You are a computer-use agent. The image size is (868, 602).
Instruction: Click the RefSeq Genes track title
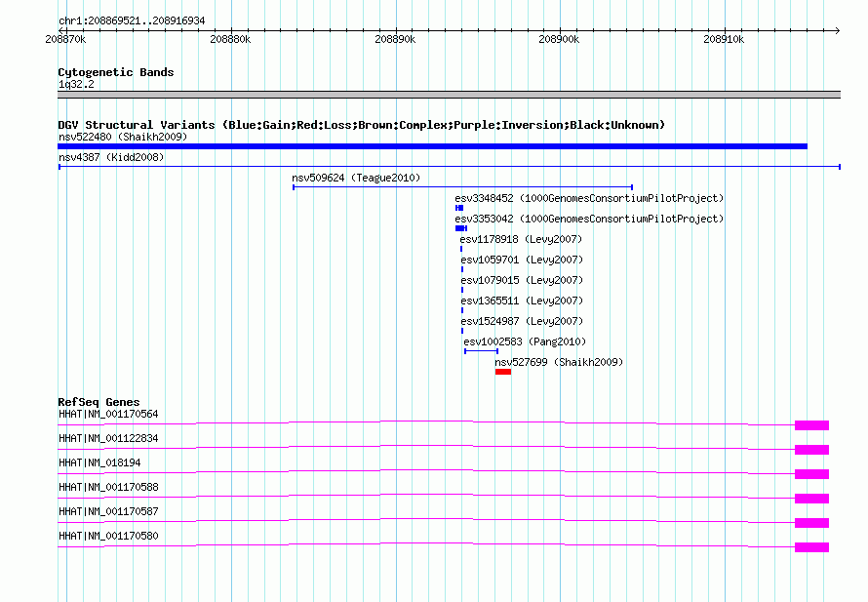[99, 402]
